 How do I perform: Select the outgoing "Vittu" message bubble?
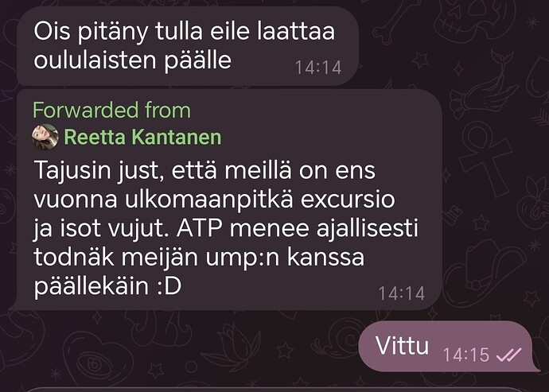point(450,346)
